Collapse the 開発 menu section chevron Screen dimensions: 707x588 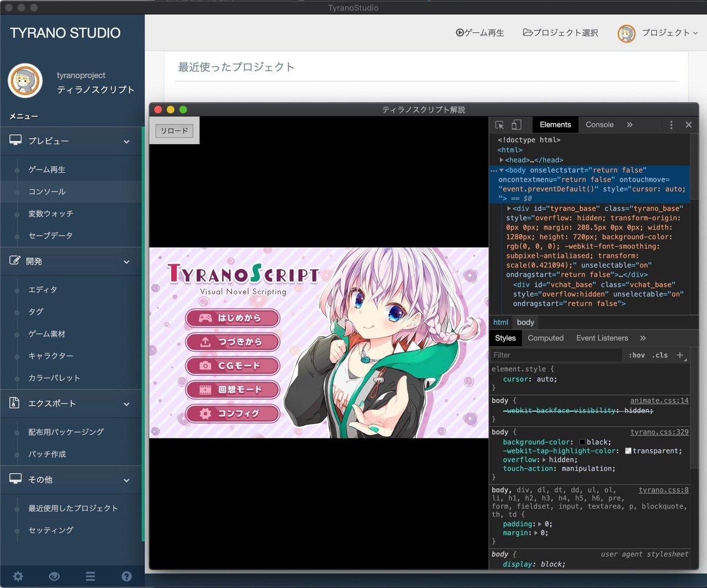(126, 262)
